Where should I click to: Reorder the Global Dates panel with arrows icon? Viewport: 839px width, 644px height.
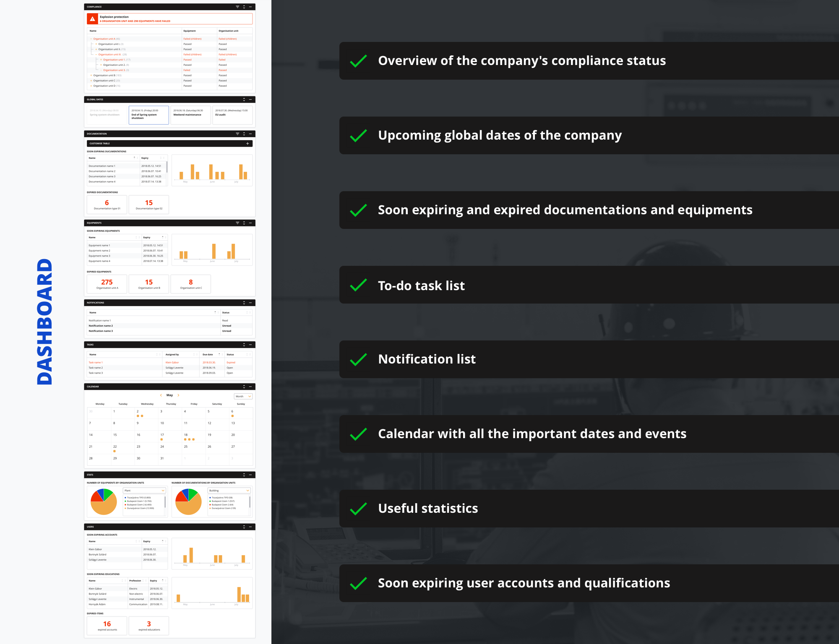tap(244, 99)
